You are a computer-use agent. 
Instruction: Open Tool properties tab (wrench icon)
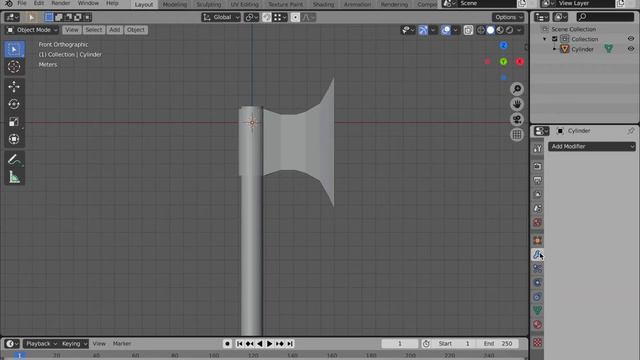point(538,149)
